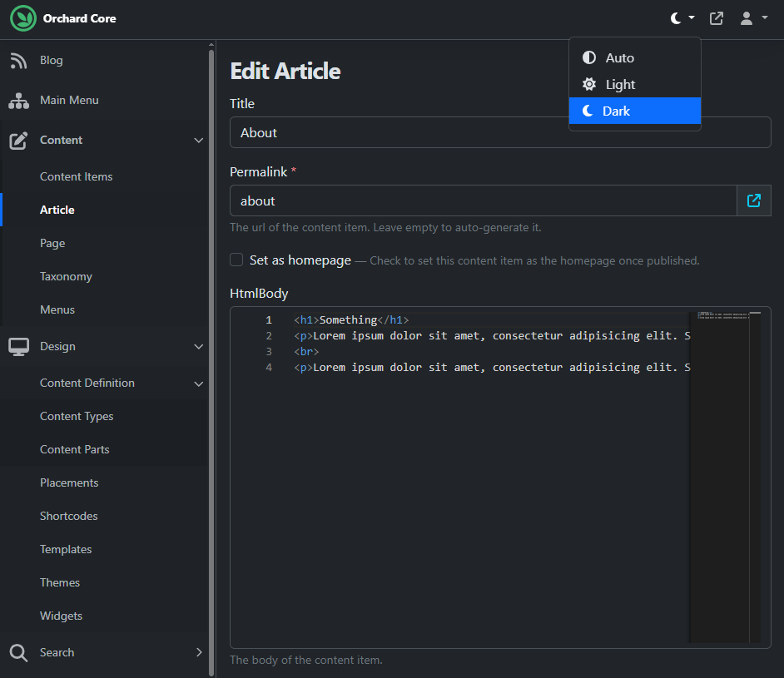
Task: Click the Light sun icon
Action: [x=589, y=84]
